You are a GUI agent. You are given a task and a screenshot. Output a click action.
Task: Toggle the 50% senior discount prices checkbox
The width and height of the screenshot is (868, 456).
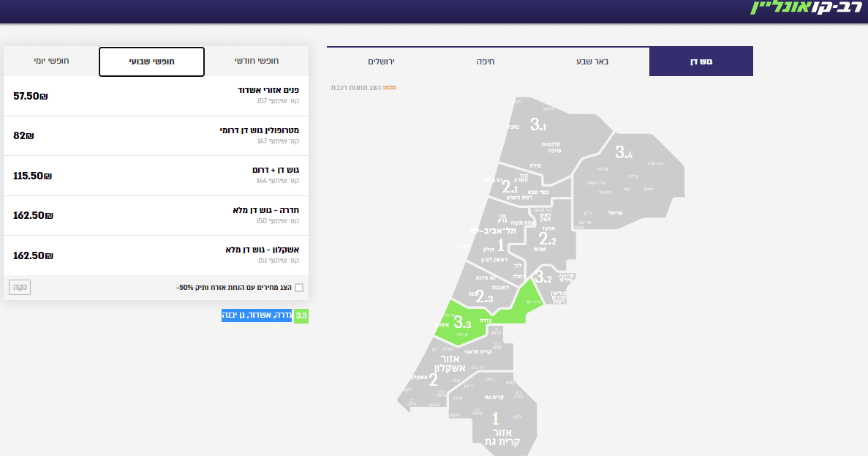pyautogui.click(x=299, y=288)
